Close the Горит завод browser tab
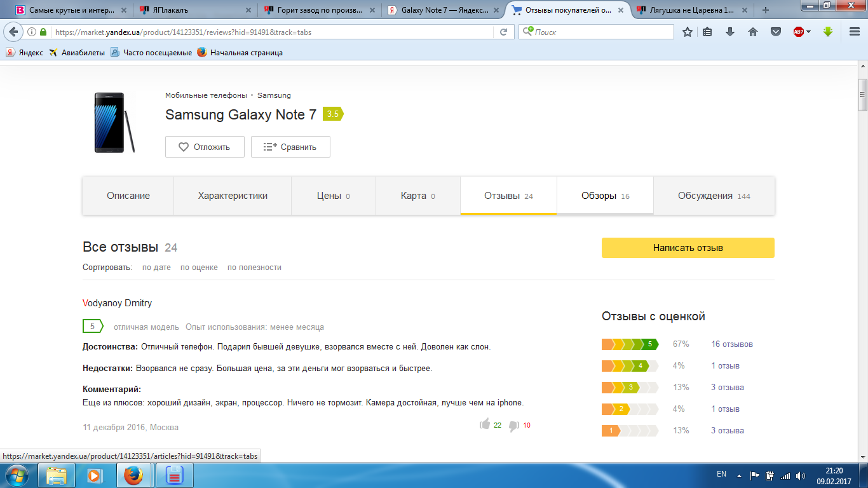 point(372,10)
